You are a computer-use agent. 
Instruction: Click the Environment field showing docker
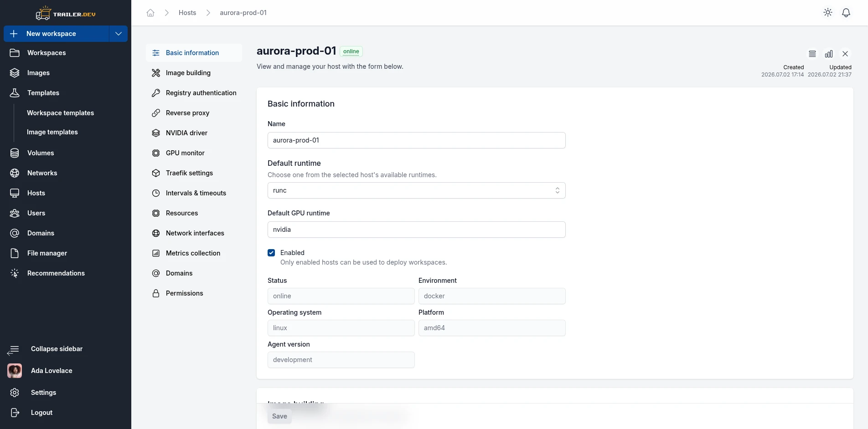(492, 296)
